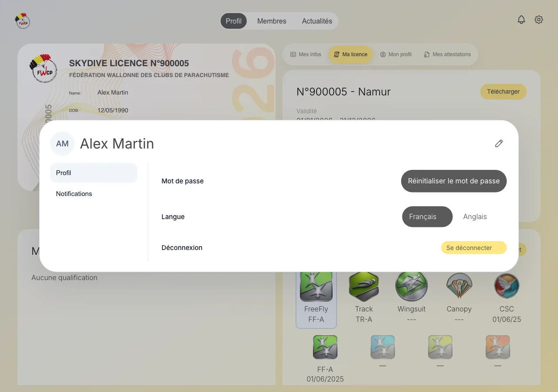Click the yellow-green locked FreeFly level badge

click(x=440, y=347)
